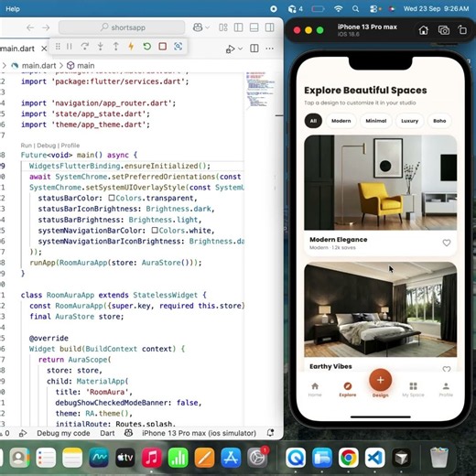Pause the debug session in VS Code

click(70, 47)
